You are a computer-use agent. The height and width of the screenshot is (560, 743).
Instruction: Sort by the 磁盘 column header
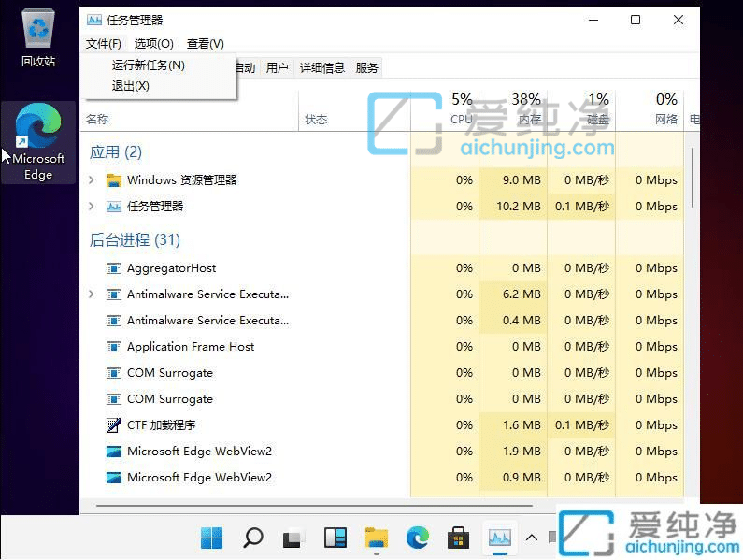pyautogui.click(x=581, y=110)
